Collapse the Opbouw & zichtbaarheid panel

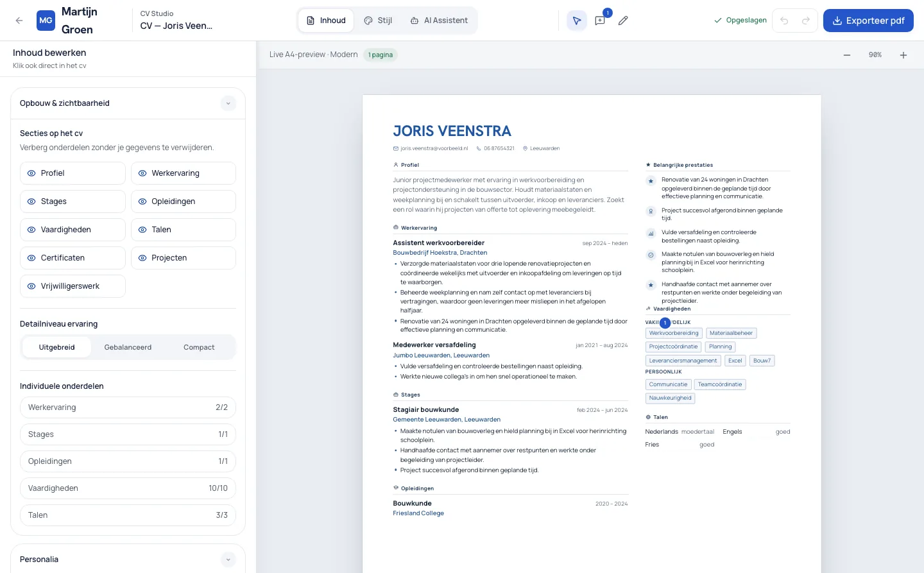point(228,103)
